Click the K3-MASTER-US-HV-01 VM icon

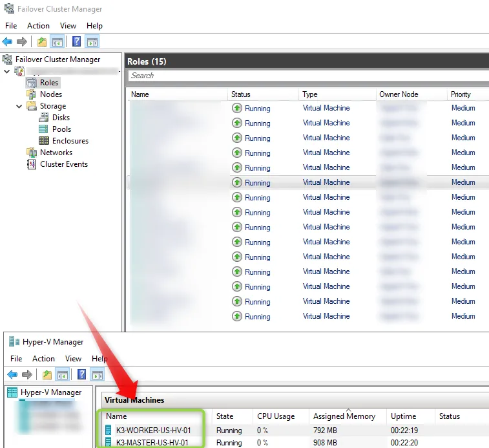109,442
